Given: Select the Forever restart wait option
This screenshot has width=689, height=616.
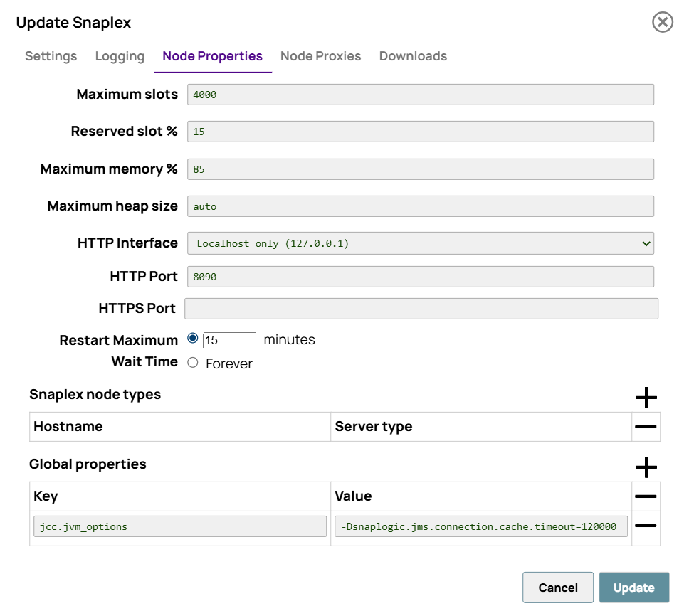Looking at the screenshot, I should pyautogui.click(x=192, y=363).
